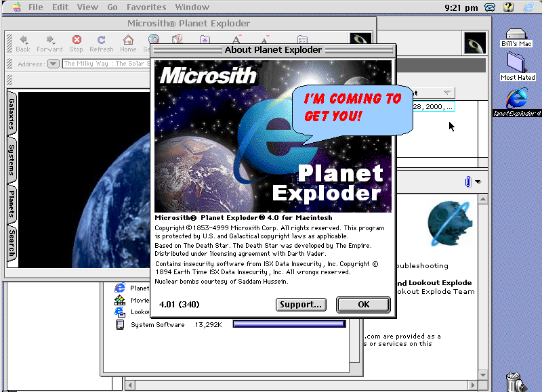
Task: Click the Support... button
Action: [301, 304]
